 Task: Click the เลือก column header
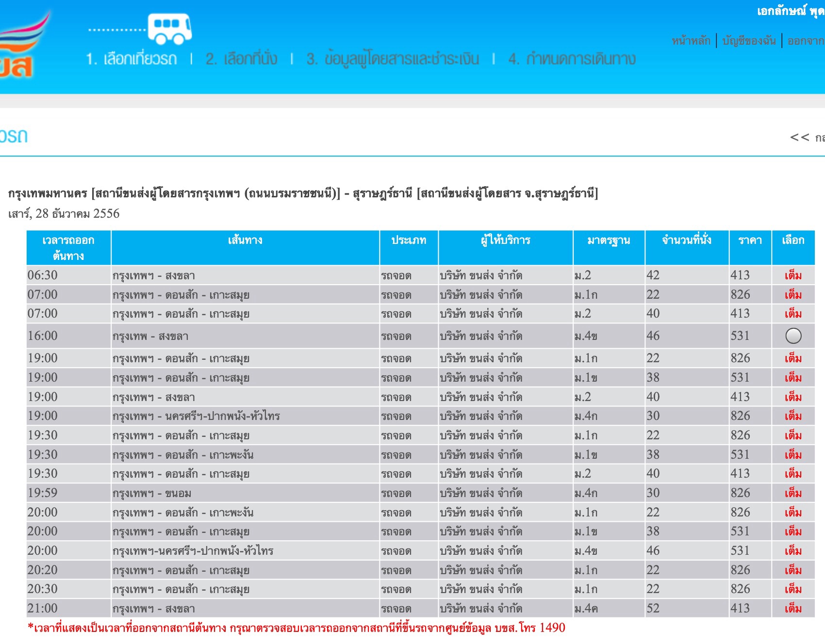point(793,248)
